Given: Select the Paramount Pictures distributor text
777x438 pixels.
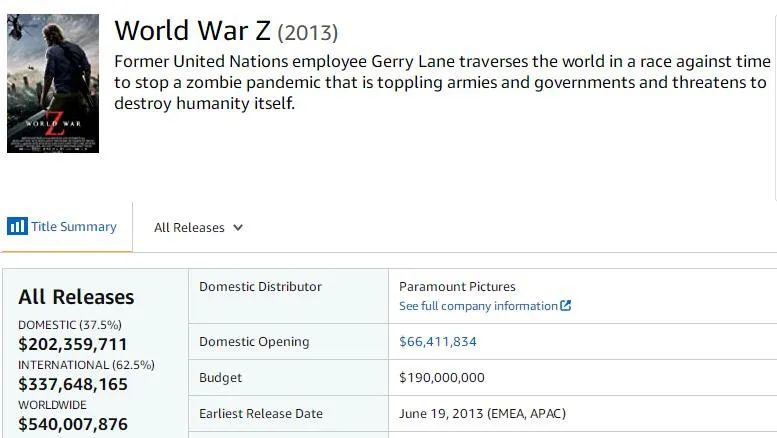Looking at the screenshot, I should click(x=457, y=286).
